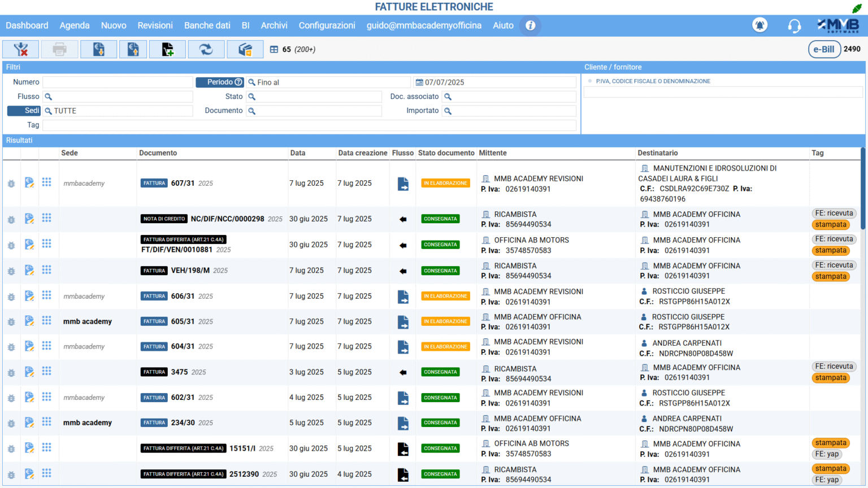Click the invoice upload (up arrow) icon
This screenshot has width=868, height=488.
[x=133, y=50]
